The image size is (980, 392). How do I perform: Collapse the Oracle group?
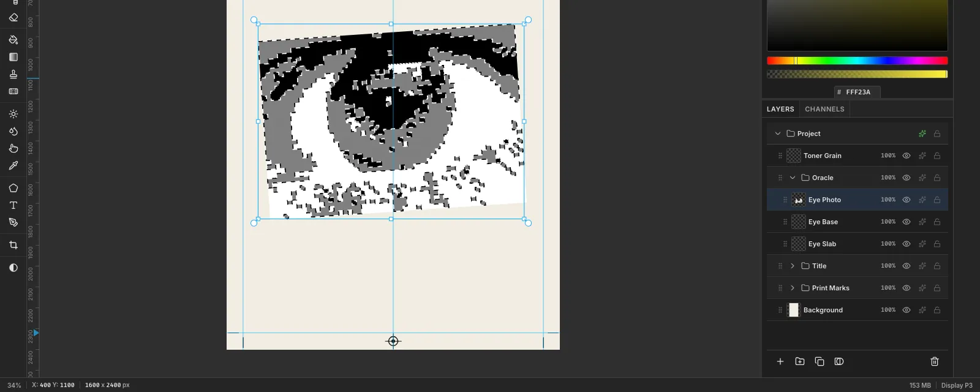pyautogui.click(x=793, y=178)
